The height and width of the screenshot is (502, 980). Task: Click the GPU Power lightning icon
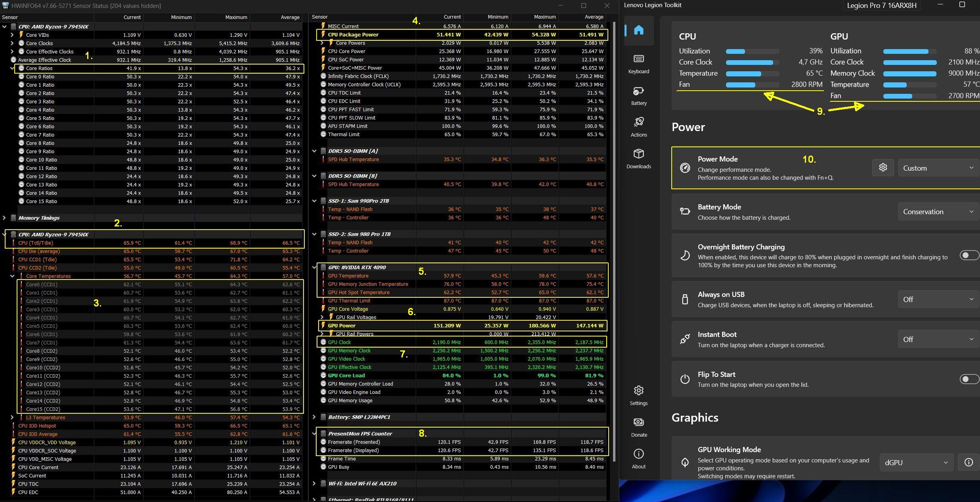(x=323, y=325)
